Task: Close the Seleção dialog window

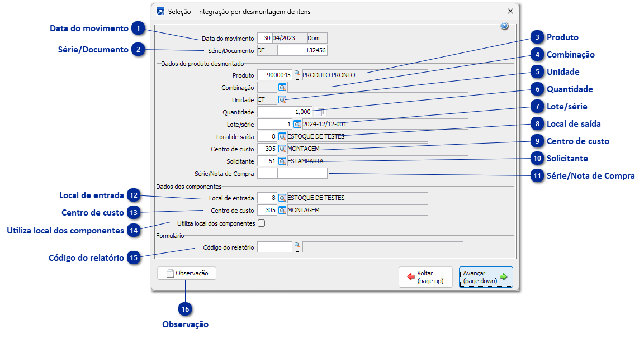Action: click(x=510, y=12)
